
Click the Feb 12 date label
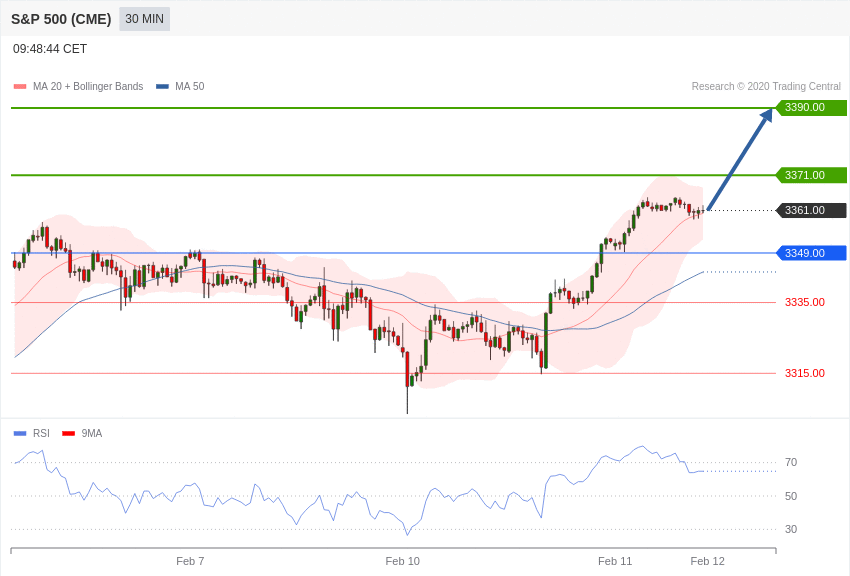(x=707, y=561)
